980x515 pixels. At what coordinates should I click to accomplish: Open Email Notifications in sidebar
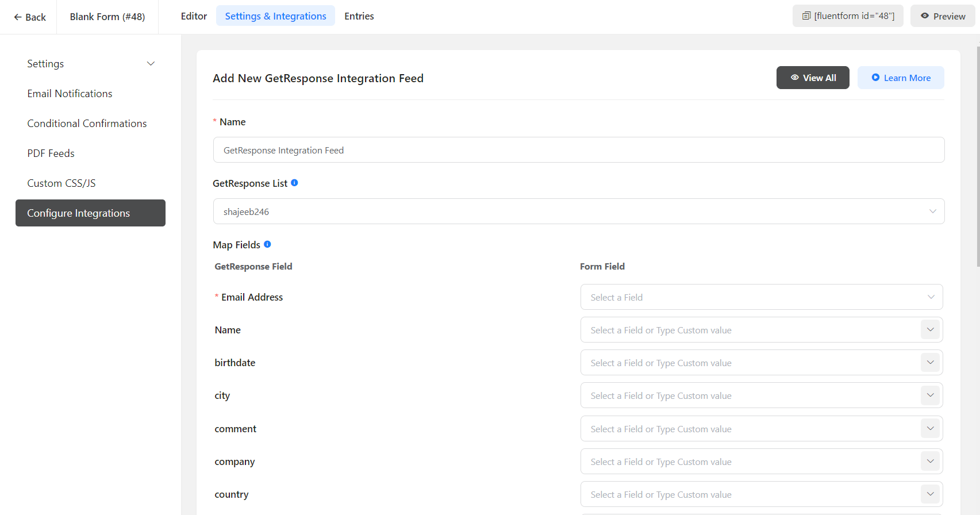point(70,94)
